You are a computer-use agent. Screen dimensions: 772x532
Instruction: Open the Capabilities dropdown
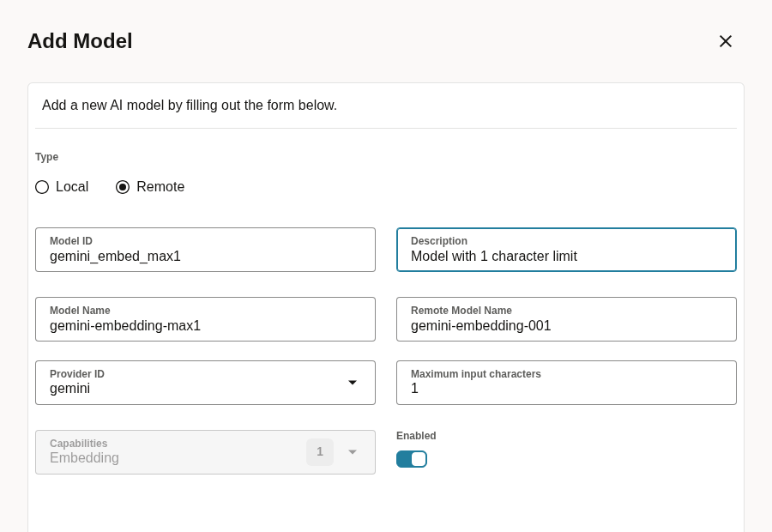pyautogui.click(x=205, y=452)
